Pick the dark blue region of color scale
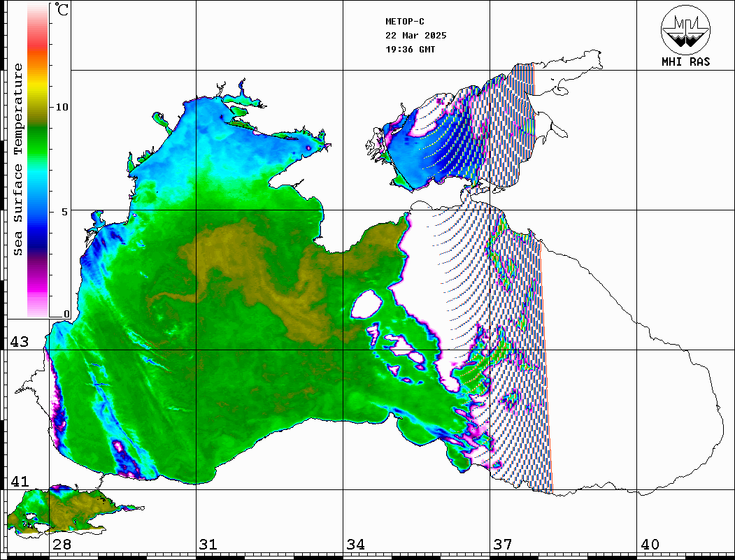735x560 pixels. tap(38, 239)
